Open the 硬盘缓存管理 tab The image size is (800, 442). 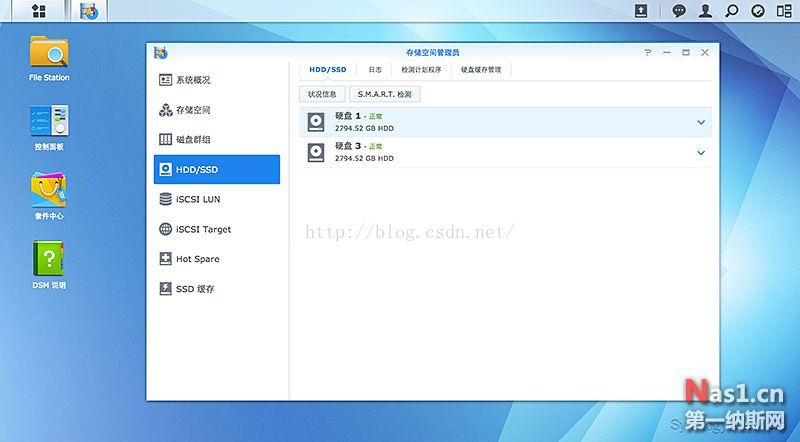[x=481, y=70]
